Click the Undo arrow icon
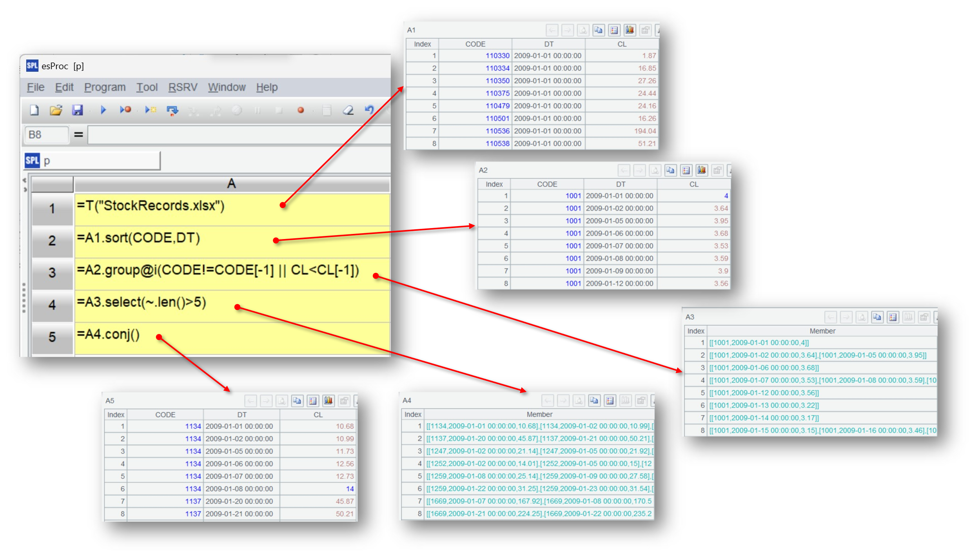The width and height of the screenshot is (980, 551). [x=369, y=110]
